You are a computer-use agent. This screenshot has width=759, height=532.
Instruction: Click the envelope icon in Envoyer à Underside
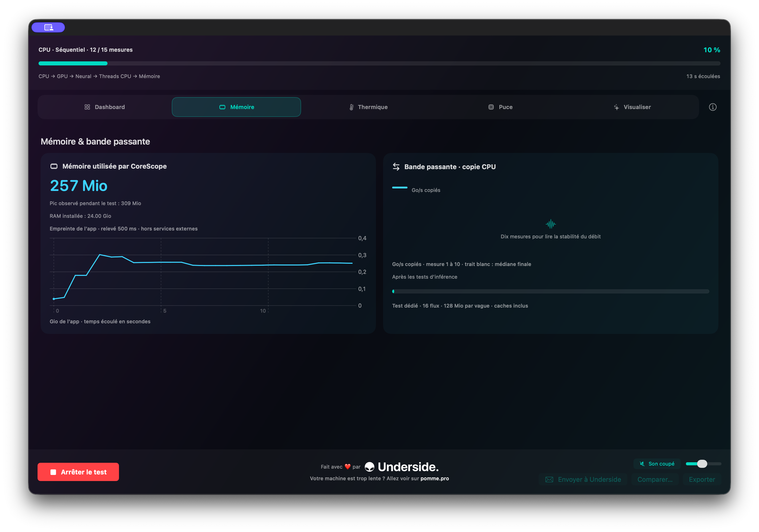pyautogui.click(x=549, y=480)
